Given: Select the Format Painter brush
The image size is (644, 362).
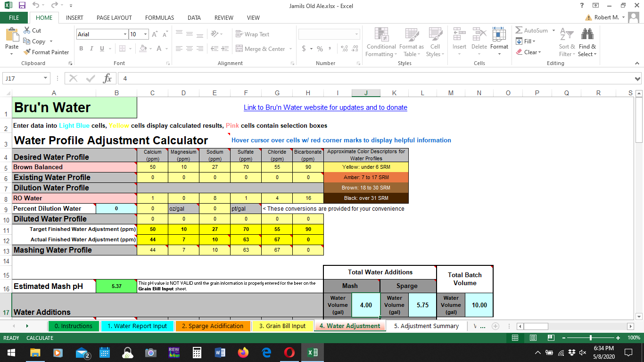Looking at the screenshot, I should tap(46, 52).
